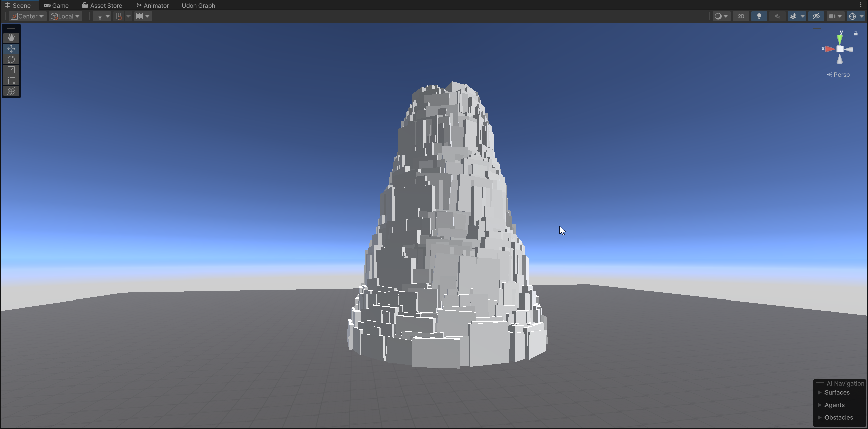Select the Rotate tool

pyautogui.click(x=11, y=59)
